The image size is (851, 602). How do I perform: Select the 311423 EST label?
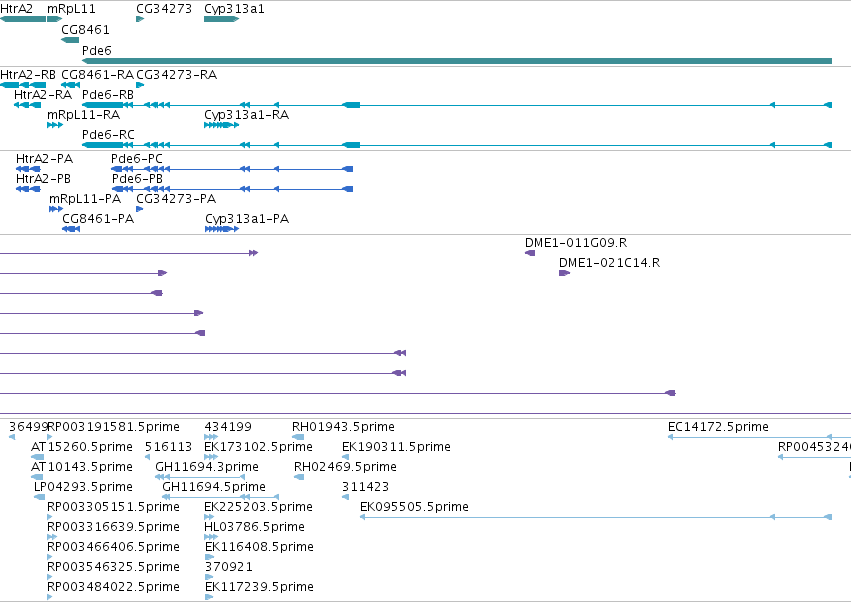pyautogui.click(x=365, y=487)
